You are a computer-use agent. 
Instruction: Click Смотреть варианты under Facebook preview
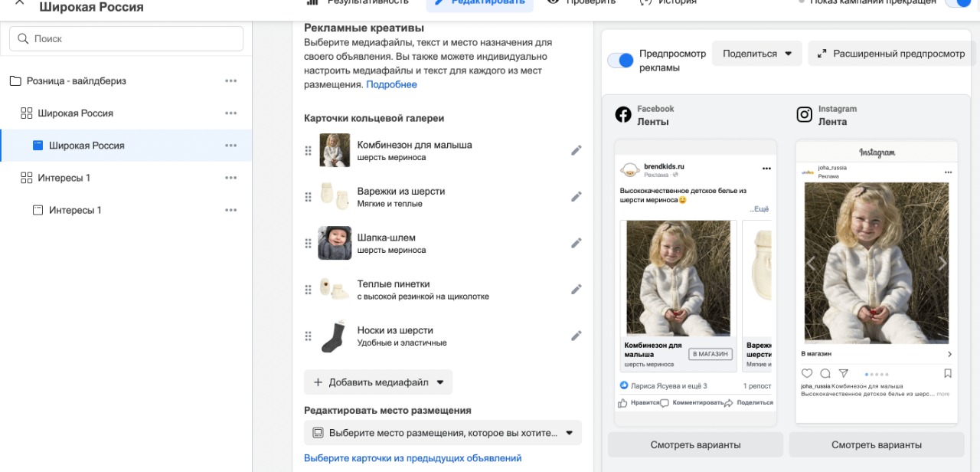(x=695, y=444)
